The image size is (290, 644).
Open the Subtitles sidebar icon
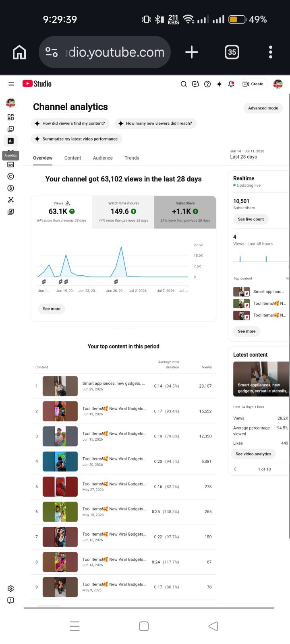point(11,165)
